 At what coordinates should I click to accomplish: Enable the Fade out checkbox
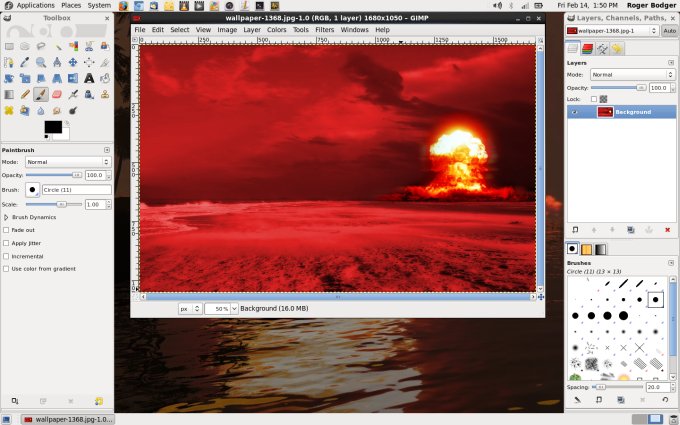point(6,230)
